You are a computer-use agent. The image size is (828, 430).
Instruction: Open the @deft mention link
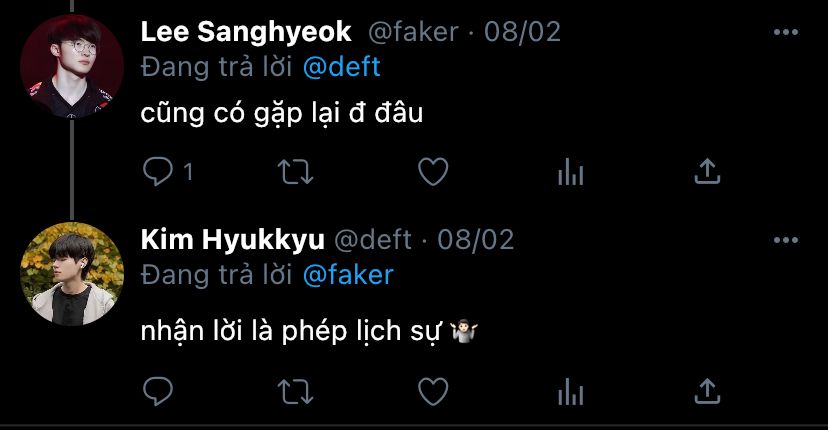(x=342, y=67)
